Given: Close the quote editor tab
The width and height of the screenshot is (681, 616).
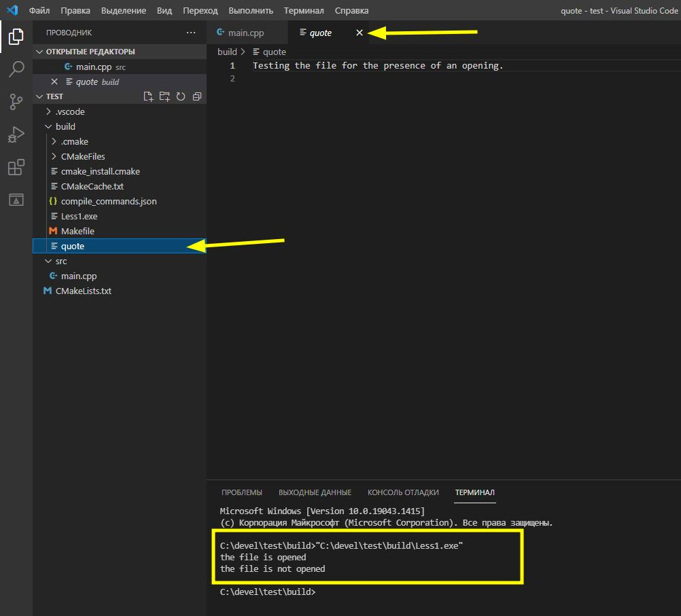Looking at the screenshot, I should 360,33.
